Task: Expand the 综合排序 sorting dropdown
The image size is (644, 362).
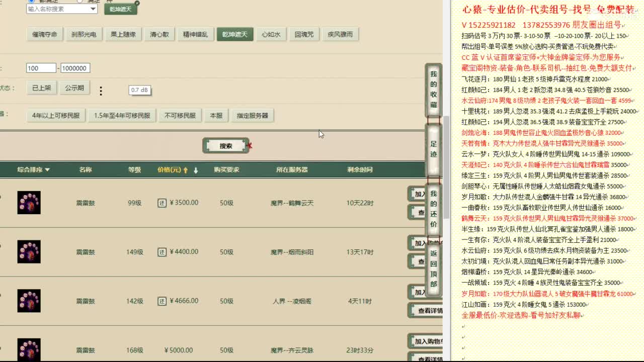Action: (34, 170)
